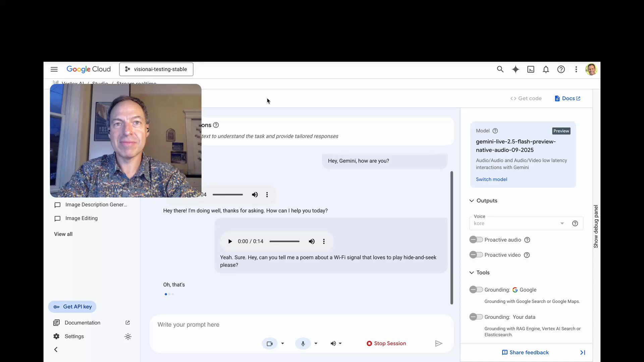Mute the 0:14 audio clip
The height and width of the screenshot is (362, 644).
tap(312, 241)
